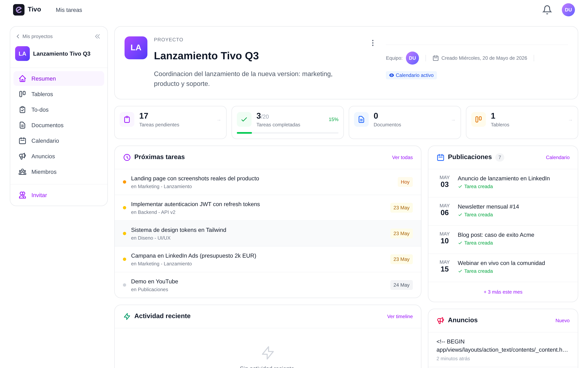Click the orange board icon in the Tableros card
Viewport: 588px width, 368px height.
click(478, 120)
